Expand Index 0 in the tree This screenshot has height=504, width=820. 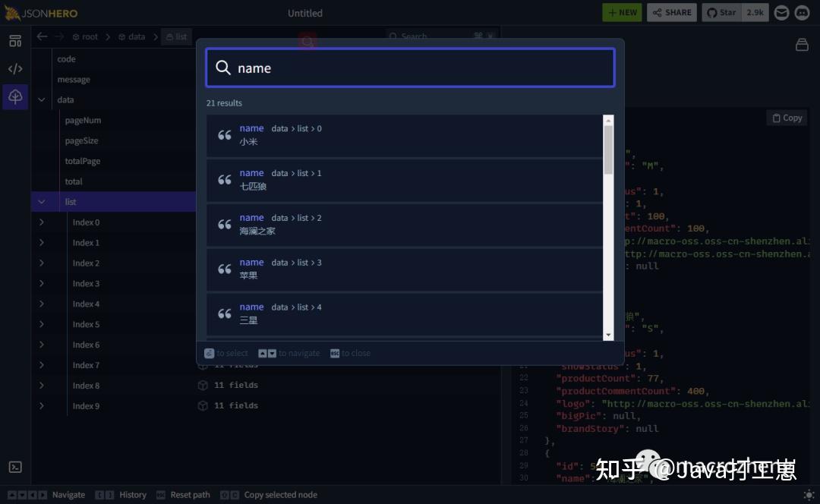point(42,222)
